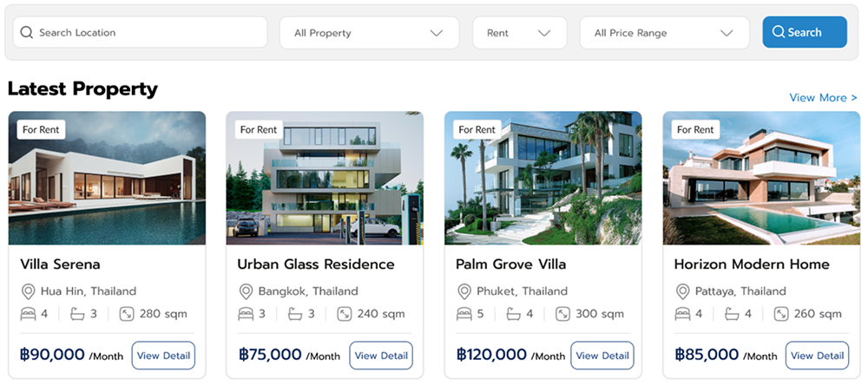Expand the All Price Range dropdown
Viewport: 868px width, 385px height.
point(664,33)
